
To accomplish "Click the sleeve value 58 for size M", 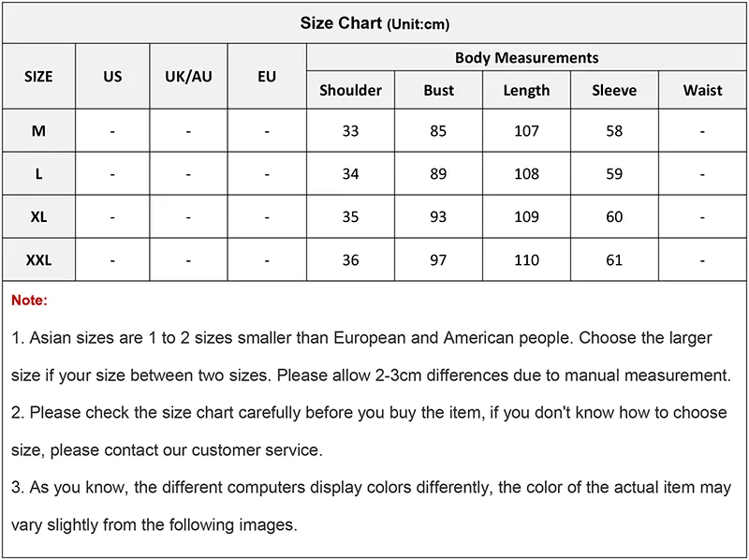I will point(614,130).
